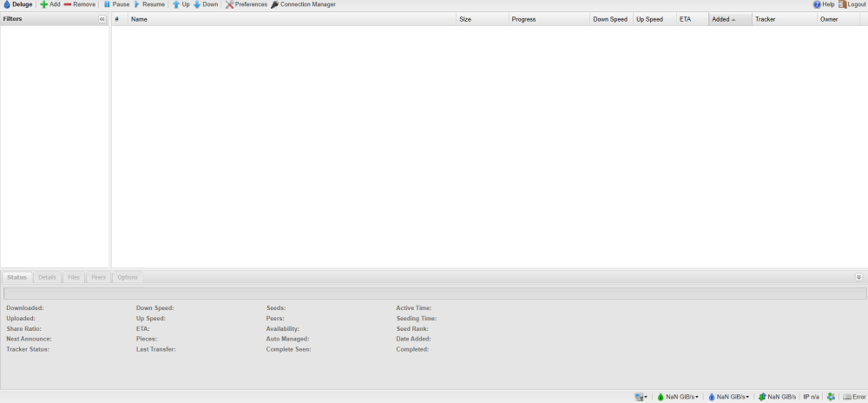Click the Error free-space indicator
868x403 pixels.
pyautogui.click(x=854, y=397)
